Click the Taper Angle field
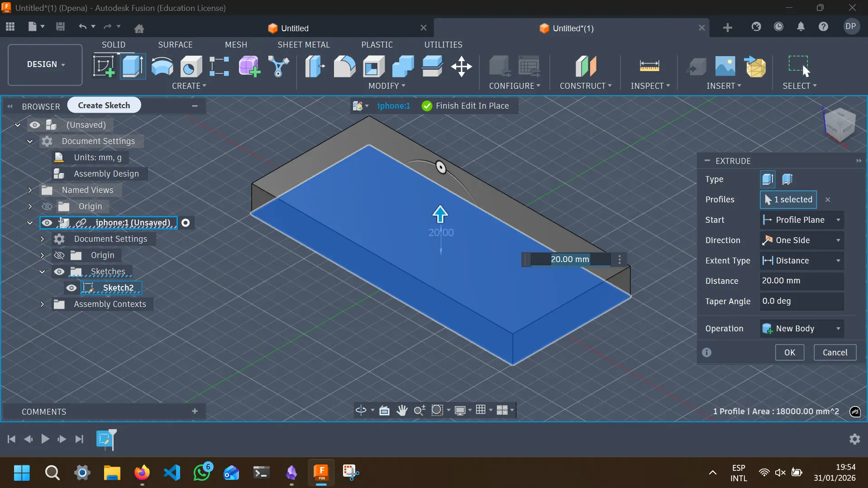This screenshot has height=488, width=868. tap(801, 301)
